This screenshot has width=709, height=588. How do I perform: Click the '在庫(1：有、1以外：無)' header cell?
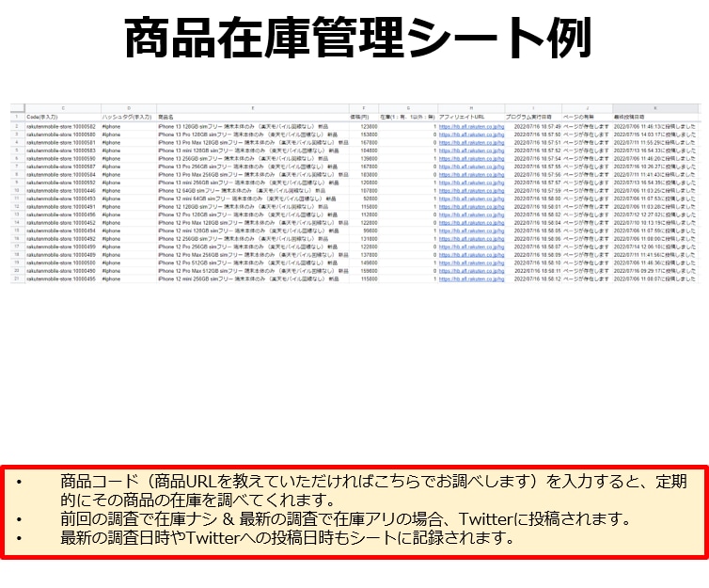coord(408,118)
